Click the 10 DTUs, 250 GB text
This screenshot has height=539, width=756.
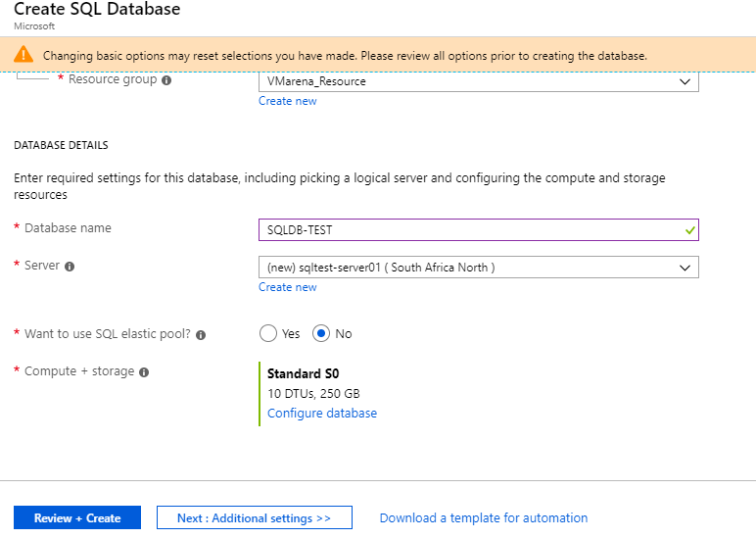(x=314, y=394)
